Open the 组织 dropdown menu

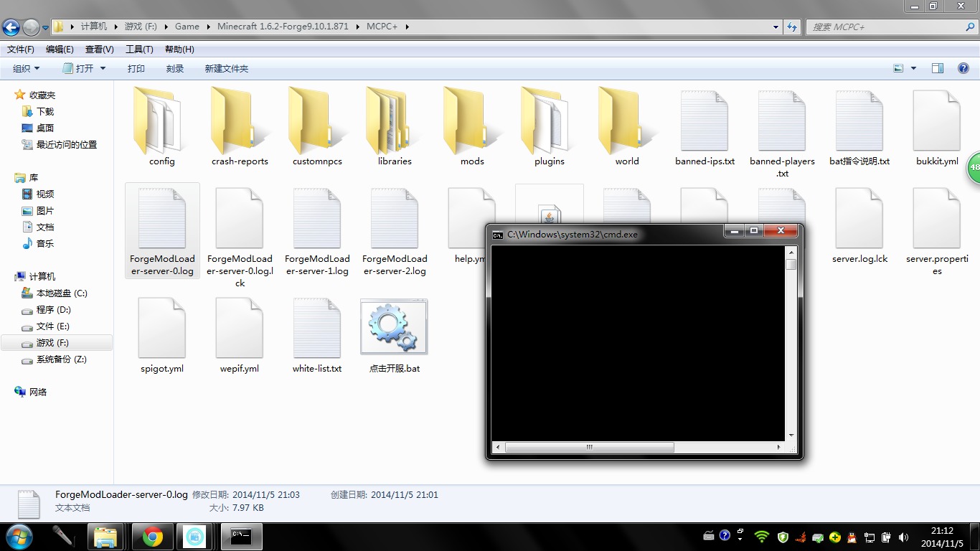[x=27, y=68]
